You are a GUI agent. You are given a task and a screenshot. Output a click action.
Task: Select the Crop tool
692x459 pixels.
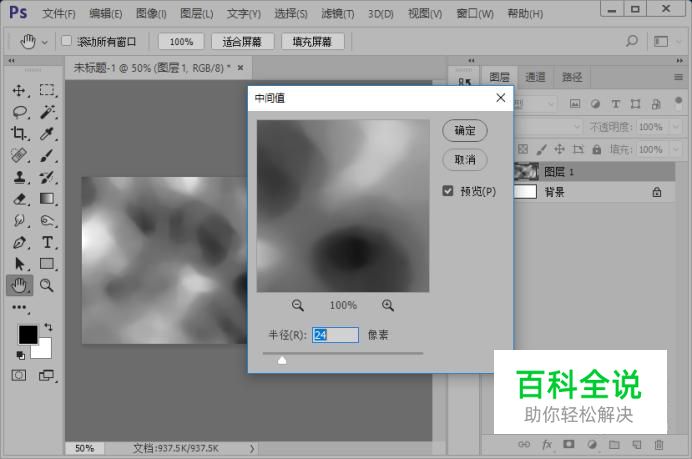coord(19,133)
